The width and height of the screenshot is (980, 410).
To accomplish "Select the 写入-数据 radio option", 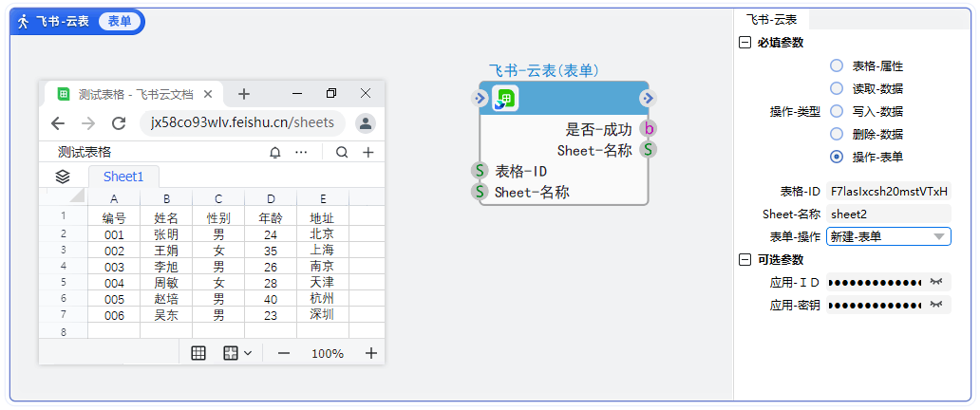I will pyautogui.click(x=837, y=111).
